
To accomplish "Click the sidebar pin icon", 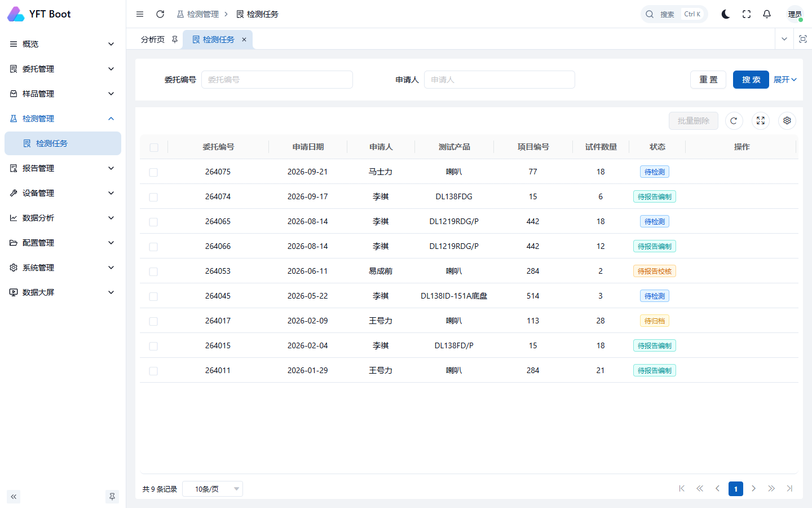I will coord(112,497).
